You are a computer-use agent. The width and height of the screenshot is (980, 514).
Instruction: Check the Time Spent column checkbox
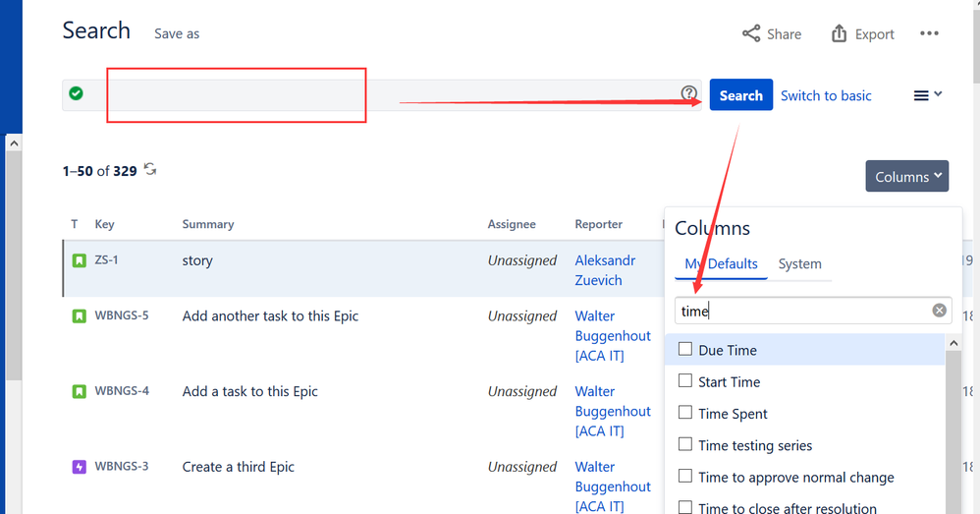click(685, 413)
